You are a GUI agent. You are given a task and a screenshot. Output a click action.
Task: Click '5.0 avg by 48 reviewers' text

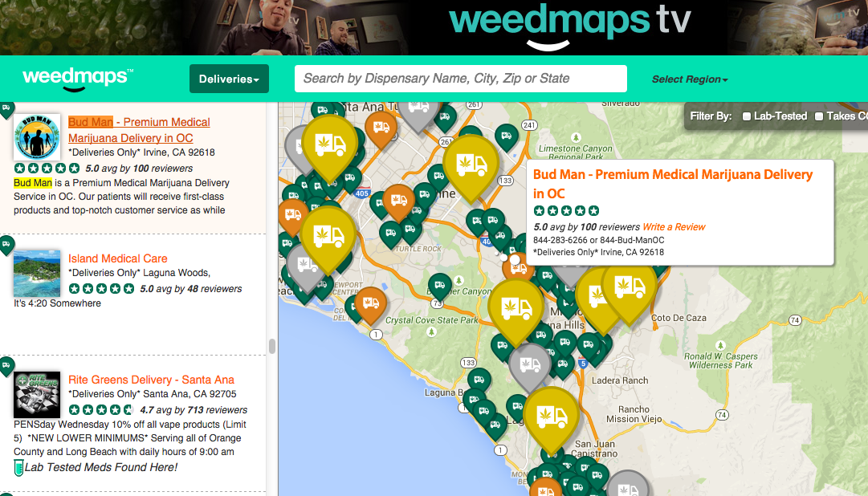click(x=191, y=289)
